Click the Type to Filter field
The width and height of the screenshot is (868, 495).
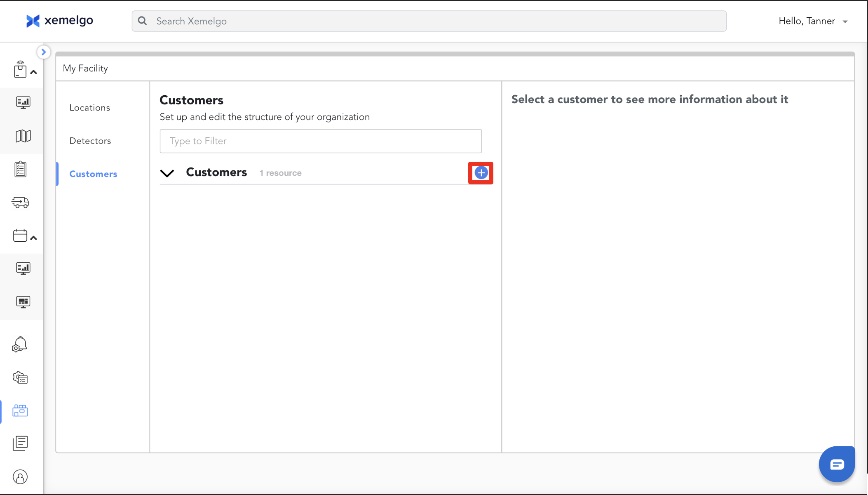321,141
